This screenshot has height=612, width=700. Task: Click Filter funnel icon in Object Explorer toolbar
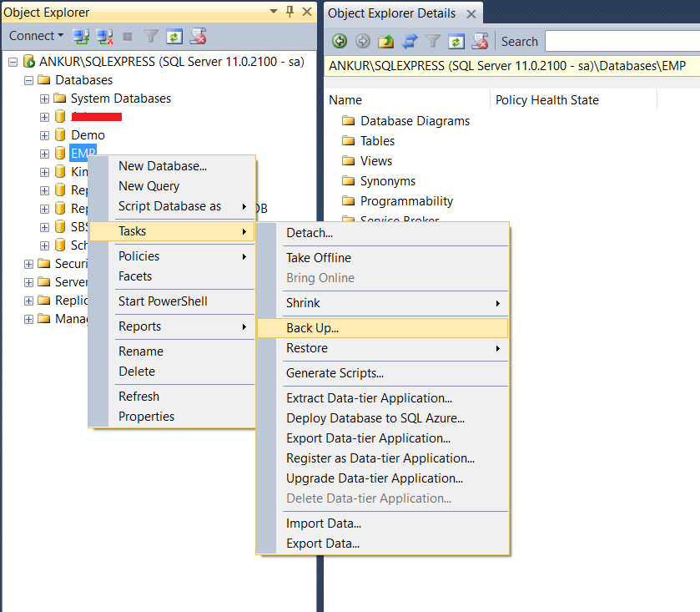[x=151, y=36]
